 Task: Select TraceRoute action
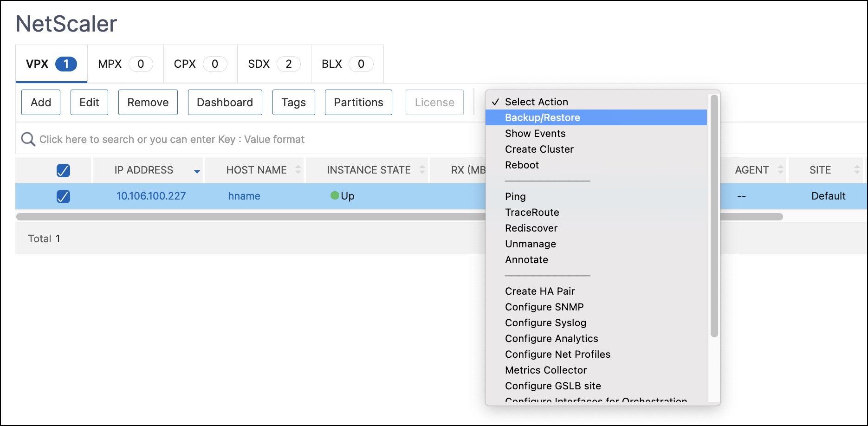point(596,212)
